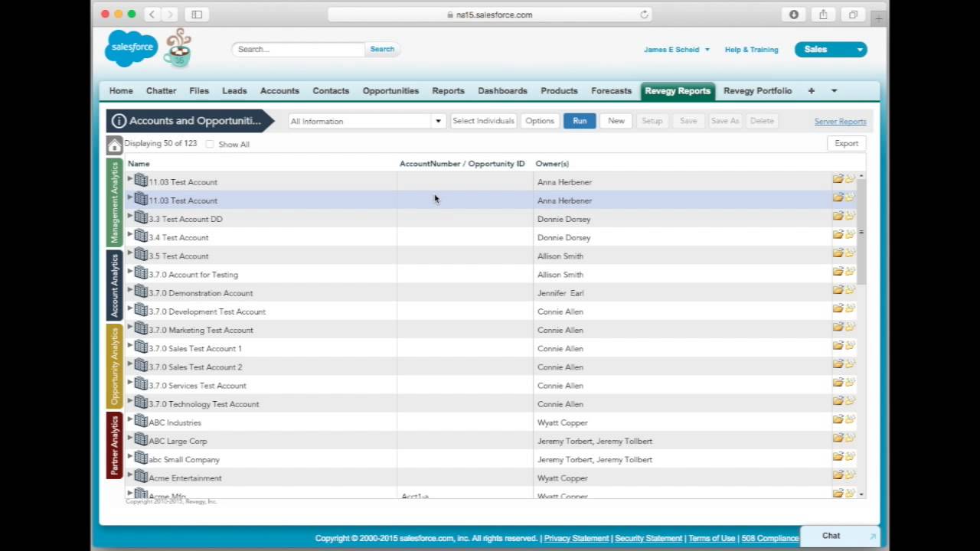Click the light folder icon in the 3.4 Test Account row
The width and height of the screenshot is (980, 551).
pos(849,234)
